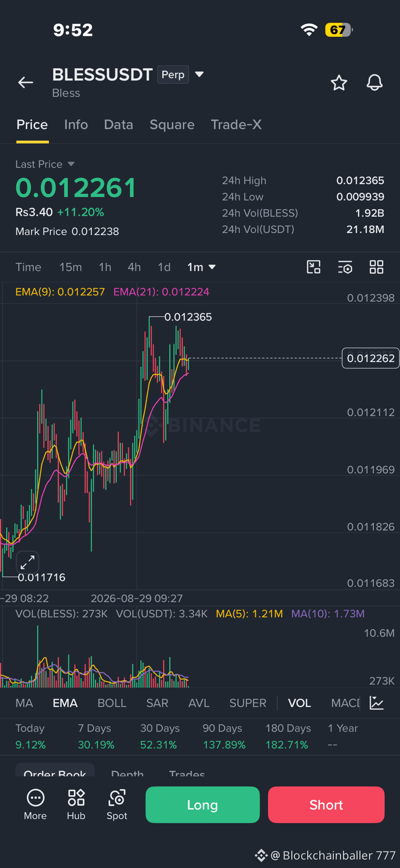Tap the current price tag 0.012262
The image size is (400, 868).
pyautogui.click(x=371, y=358)
